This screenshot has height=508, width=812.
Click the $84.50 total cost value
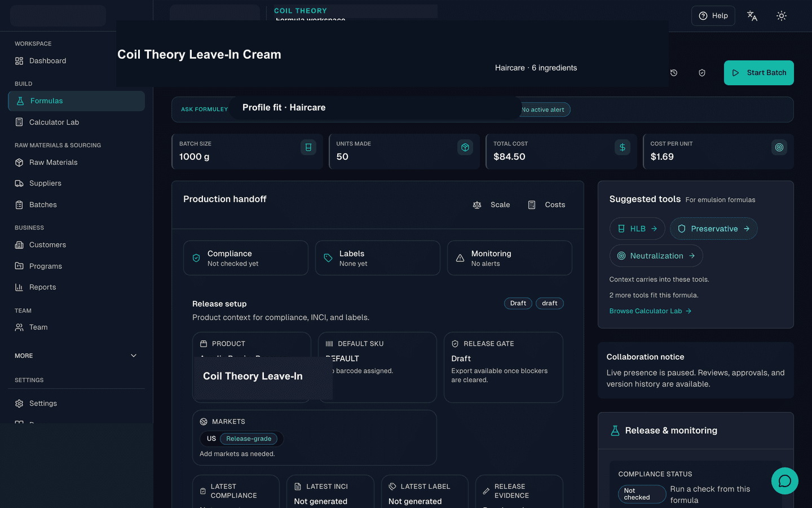509,157
